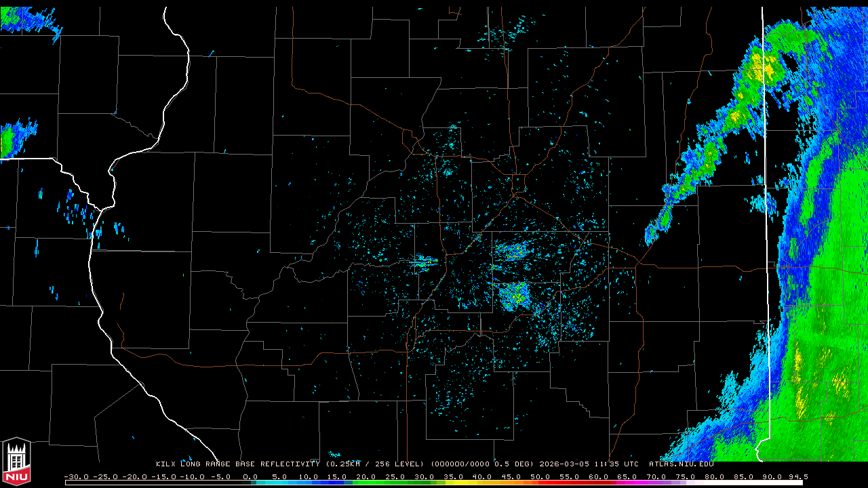Click the 35.0 label on the reflectivity legend
Viewport: 868px width, 488px height.
click(454, 477)
